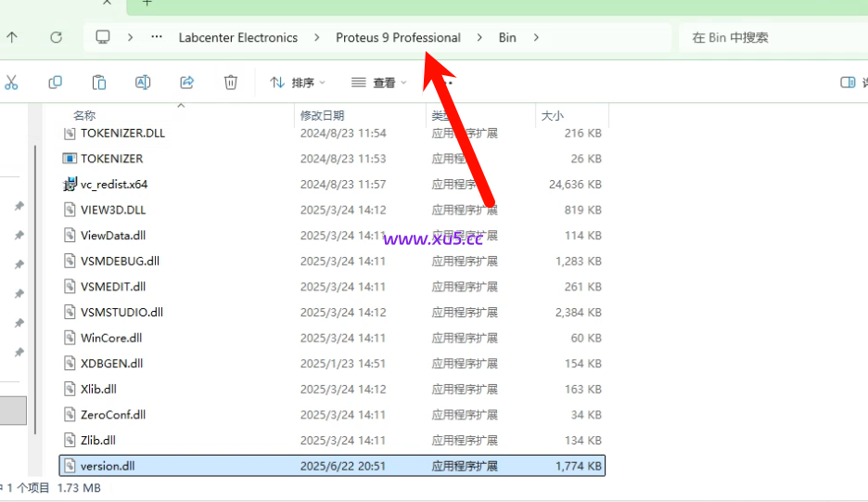
Task: Open the 查看 view dropdown
Action: coord(379,83)
